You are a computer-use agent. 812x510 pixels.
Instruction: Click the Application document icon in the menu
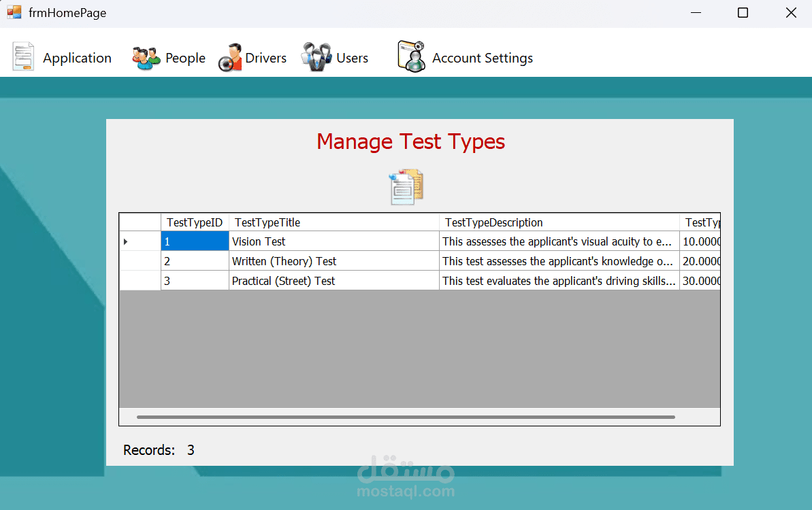pos(23,56)
